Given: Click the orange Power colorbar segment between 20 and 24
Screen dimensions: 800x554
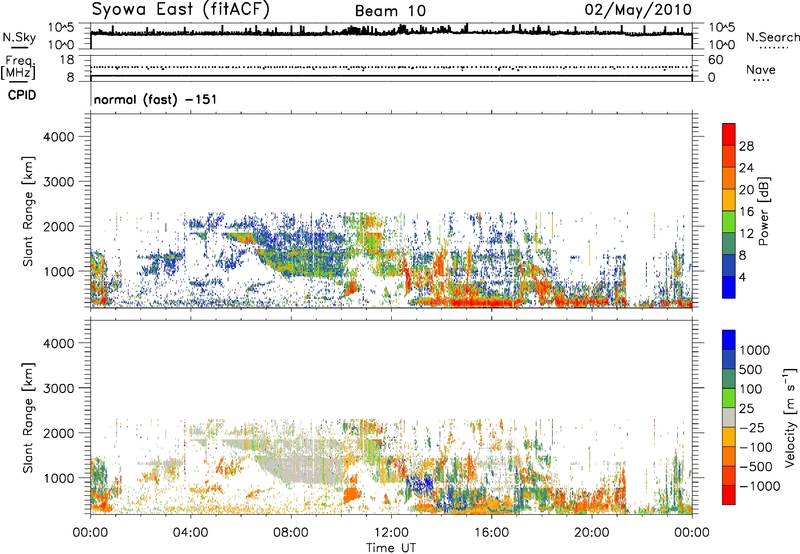Looking at the screenshot, I should coord(729,178).
